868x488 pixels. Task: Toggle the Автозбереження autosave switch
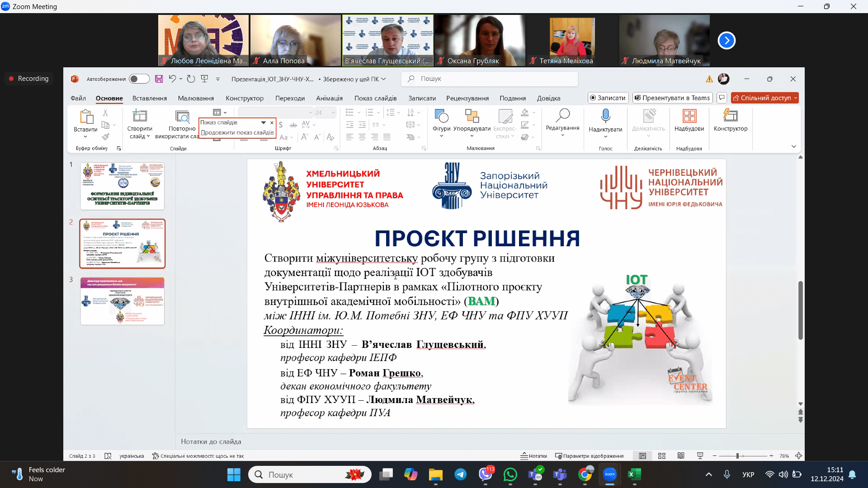tap(139, 79)
